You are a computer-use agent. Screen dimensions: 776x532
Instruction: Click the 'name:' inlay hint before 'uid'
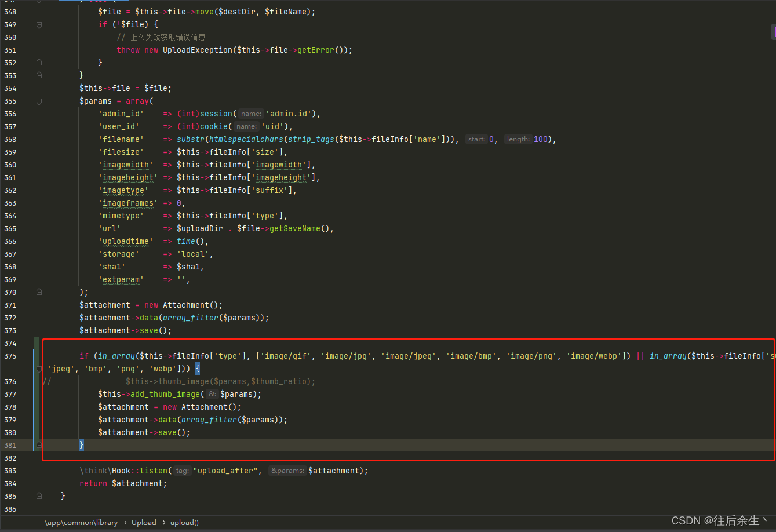tap(246, 126)
